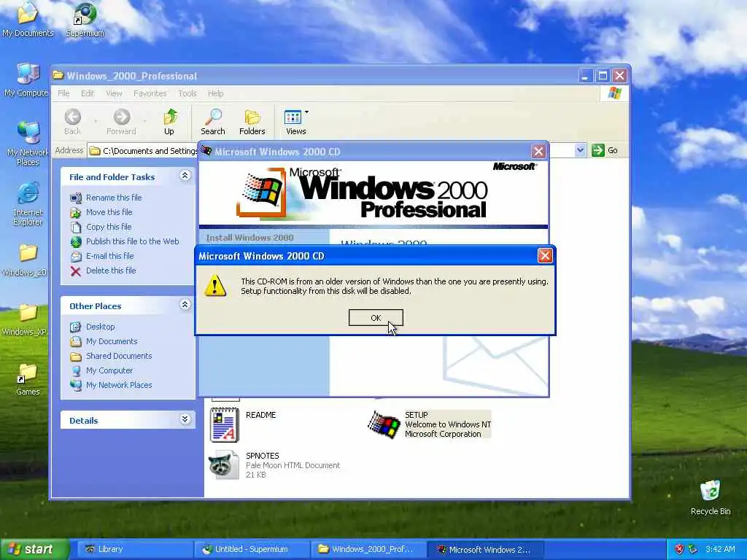Select the SPNOTES raccoon document icon

(223, 464)
